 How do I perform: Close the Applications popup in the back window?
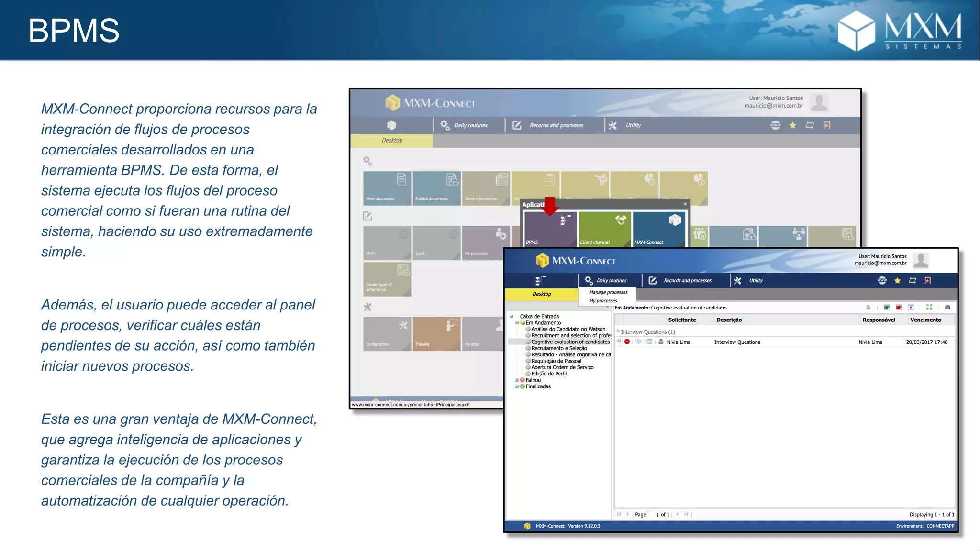685,204
